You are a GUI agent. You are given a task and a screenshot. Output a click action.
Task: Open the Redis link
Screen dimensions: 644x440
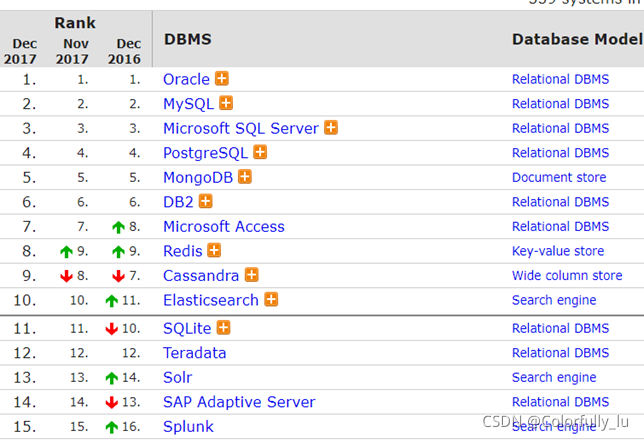[x=183, y=251]
